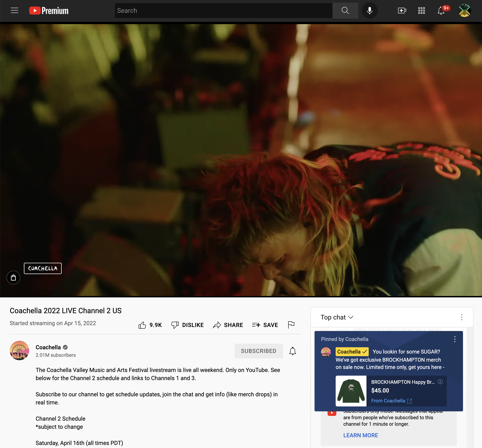Click the SHARE button
This screenshot has width=482, height=448.
coord(228,325)
